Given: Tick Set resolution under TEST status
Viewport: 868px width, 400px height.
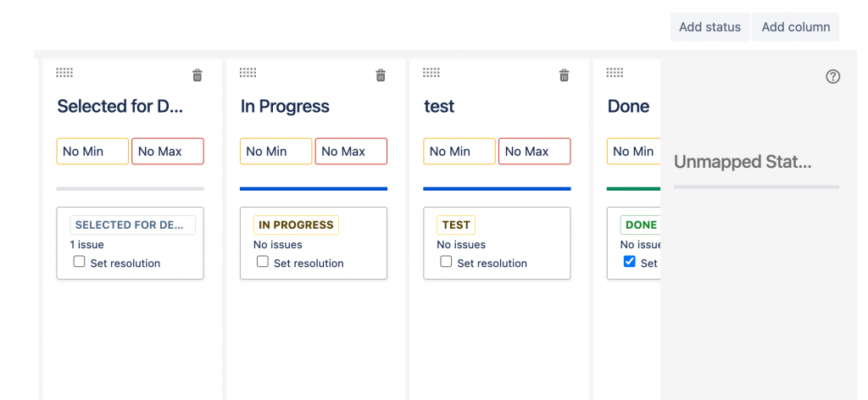Looking at the screenshot, I should tap(447, 262).
